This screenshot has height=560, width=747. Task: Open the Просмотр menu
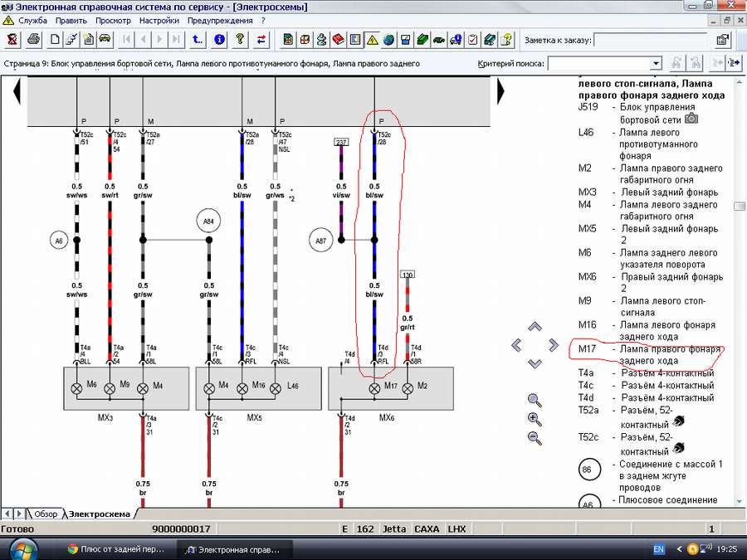113,21
